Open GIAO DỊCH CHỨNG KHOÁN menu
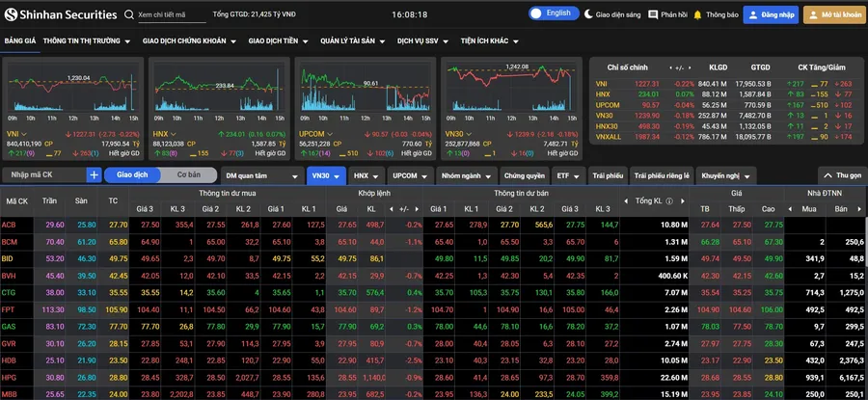 (x=189, y=40)
